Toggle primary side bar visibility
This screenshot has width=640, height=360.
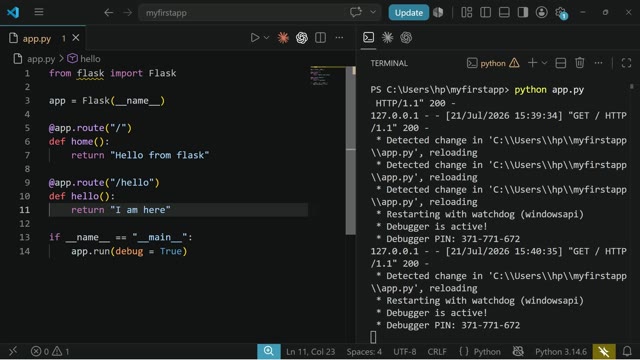(485, 12)
